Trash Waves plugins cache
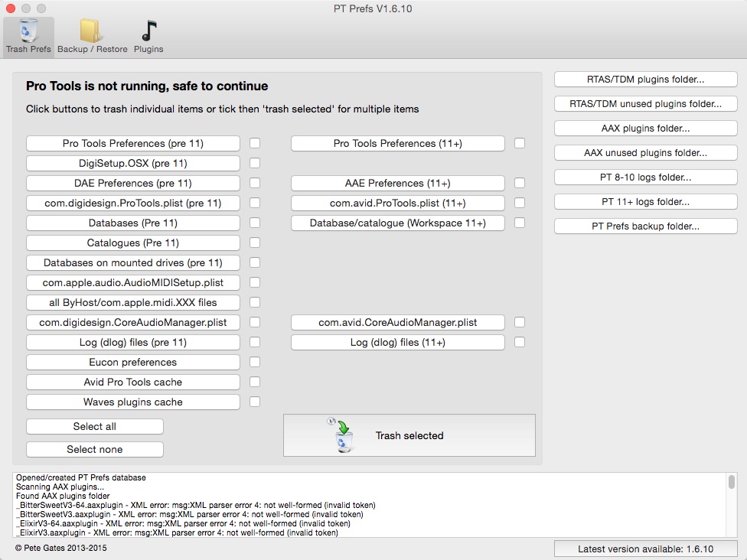The height and width of the screenshot is (560, 747). [133, 402]
